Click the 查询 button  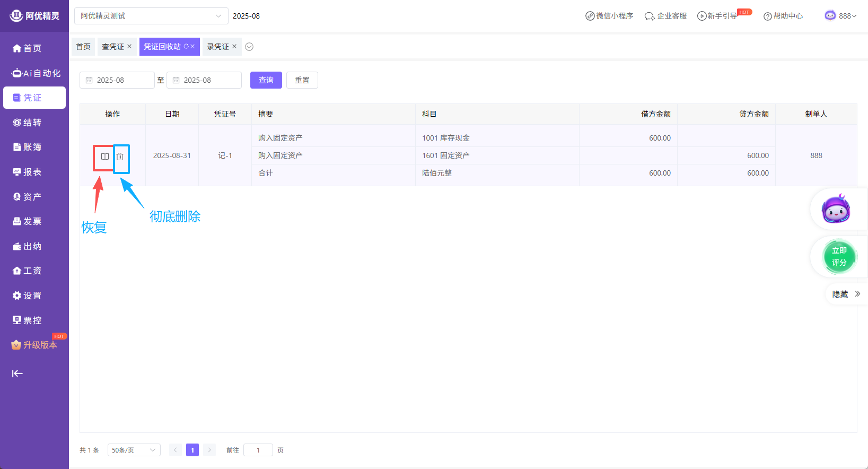click(266, 80)
